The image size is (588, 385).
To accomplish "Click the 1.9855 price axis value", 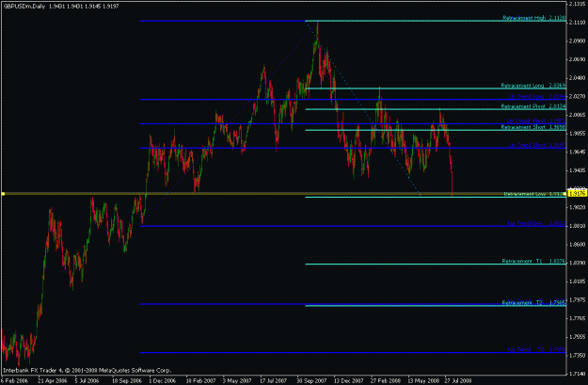I will 577,134.
